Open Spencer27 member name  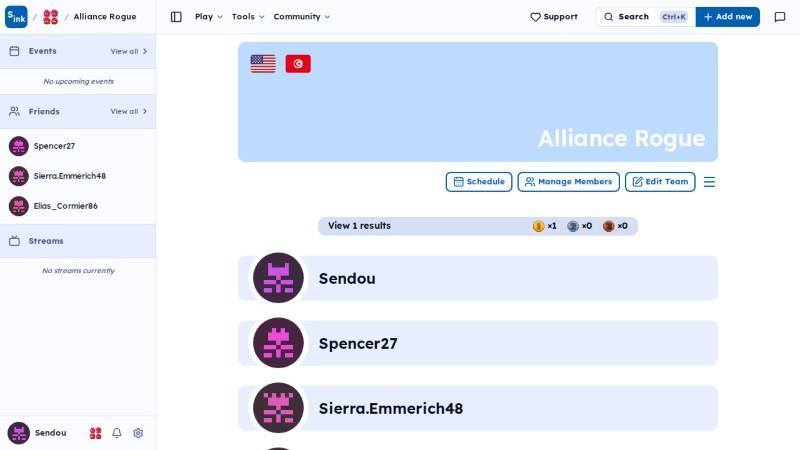point(358,343)
